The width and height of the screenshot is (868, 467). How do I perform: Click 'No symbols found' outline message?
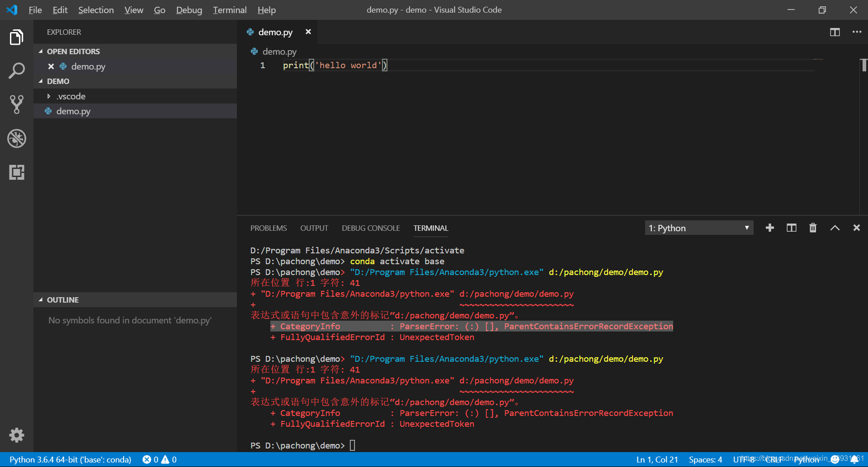click(x=130, y=320)
